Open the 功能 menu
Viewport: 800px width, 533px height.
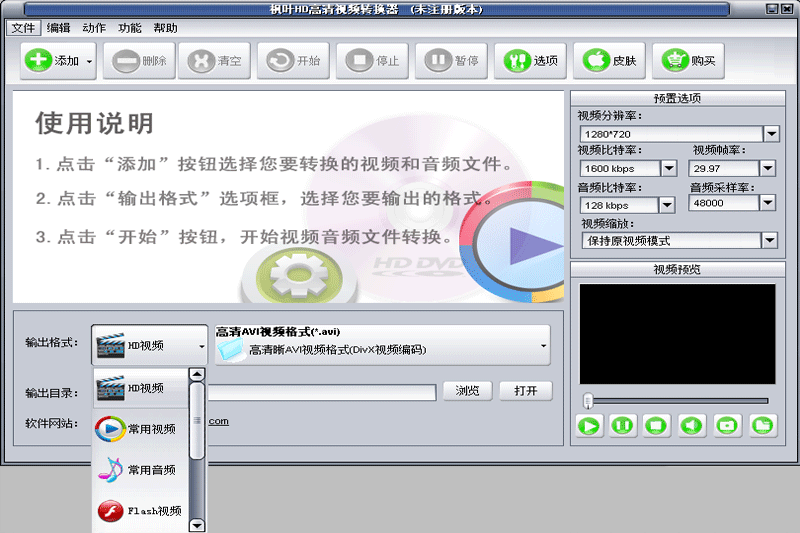click(x=130, y=28)
